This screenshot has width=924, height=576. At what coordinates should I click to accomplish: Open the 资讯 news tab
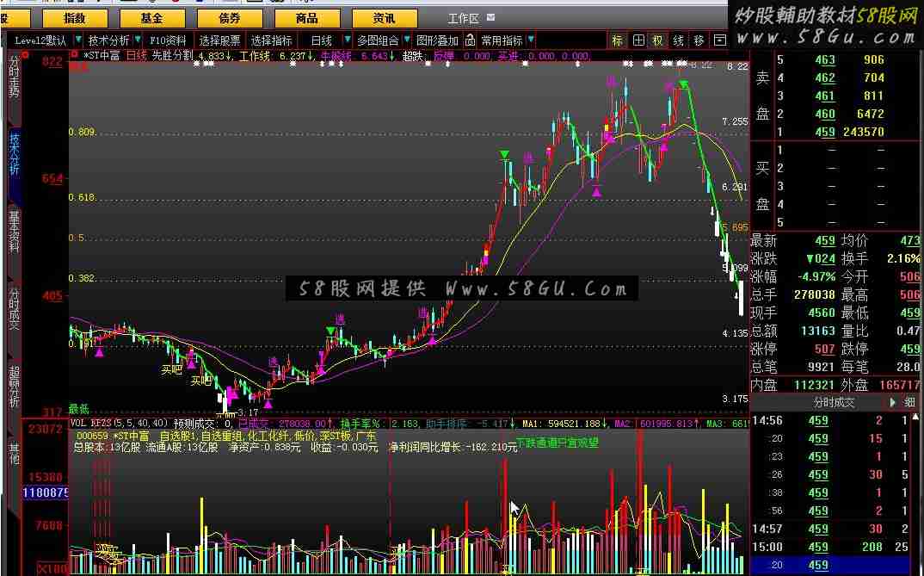(x=385, y=18)
